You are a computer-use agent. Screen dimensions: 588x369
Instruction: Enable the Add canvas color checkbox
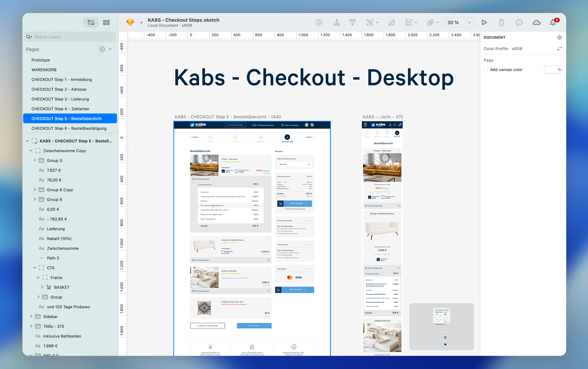[x=486, y=70]
